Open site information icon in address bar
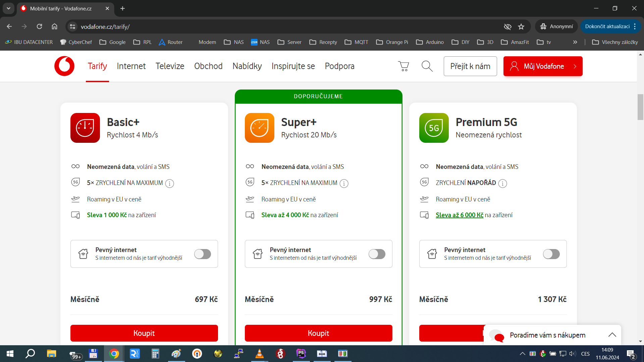Image resolution: width=644 pixels, height=362 pixels. click(x=72, y=26)
